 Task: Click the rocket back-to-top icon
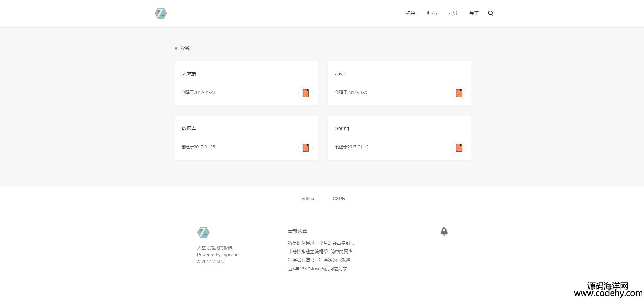pyautogui.click(x=444, y=232)
